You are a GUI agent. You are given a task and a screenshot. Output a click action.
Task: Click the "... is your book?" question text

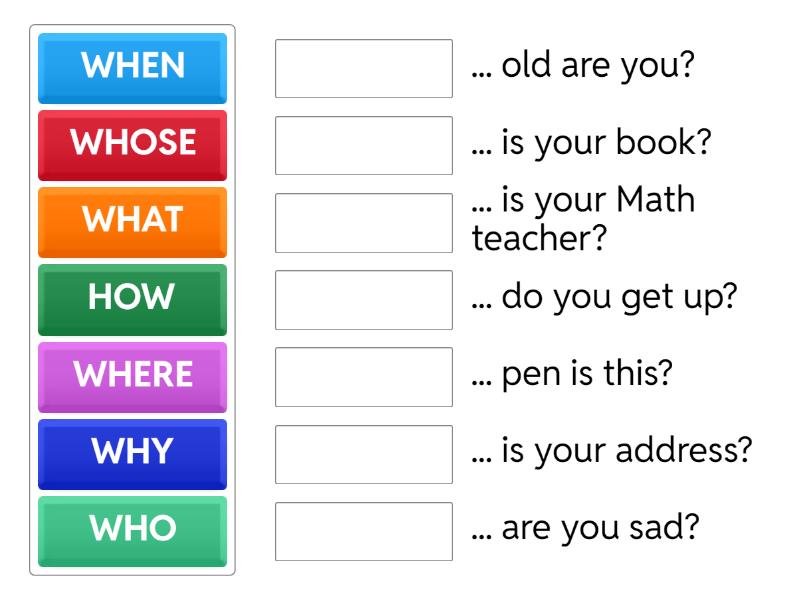(x=591, y=143)
